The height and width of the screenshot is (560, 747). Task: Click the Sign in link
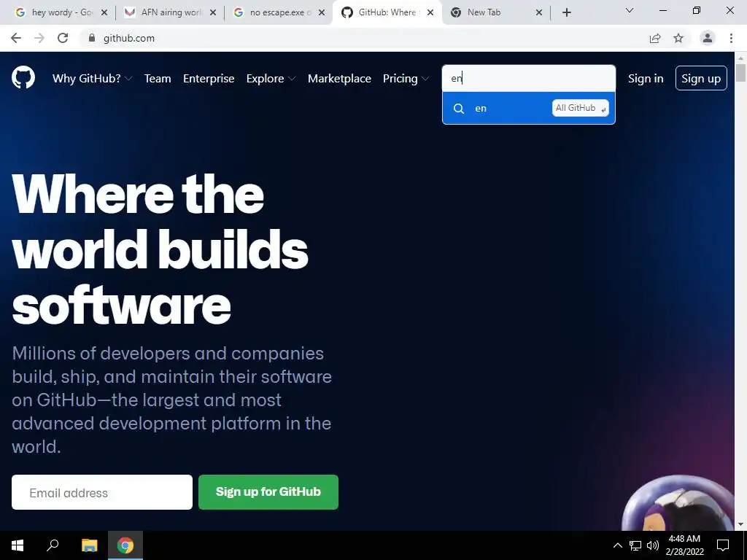(646, 79)
